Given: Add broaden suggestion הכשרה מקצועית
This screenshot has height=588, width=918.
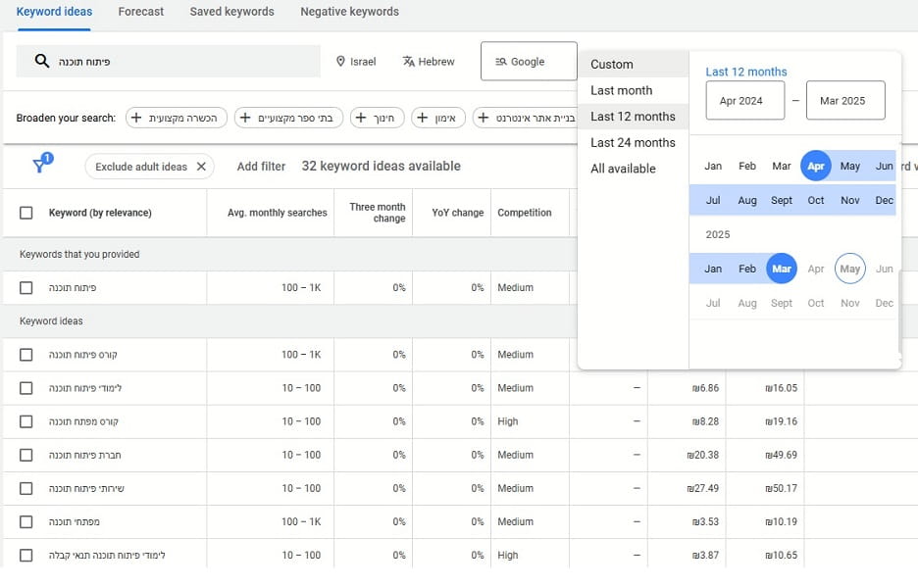Looking at the screenshot, I should pyautogui.click(x=177, y=118).
